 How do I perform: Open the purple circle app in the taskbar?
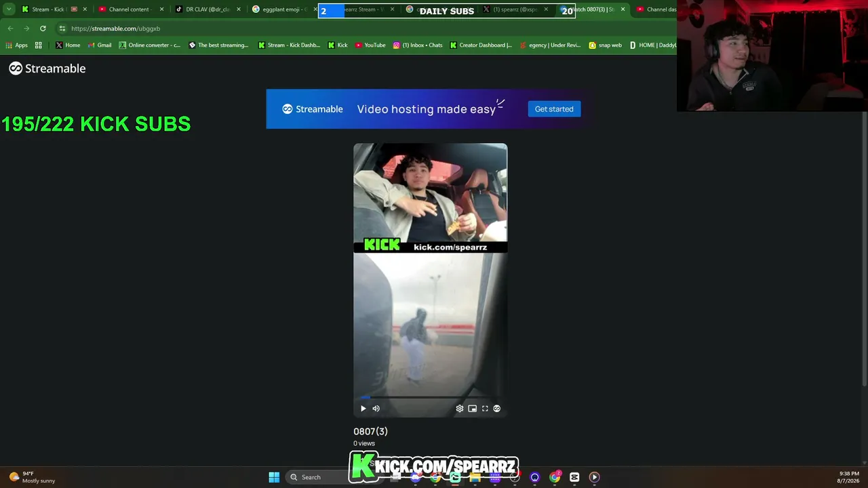pyautogui.click(x=535, y=477)
